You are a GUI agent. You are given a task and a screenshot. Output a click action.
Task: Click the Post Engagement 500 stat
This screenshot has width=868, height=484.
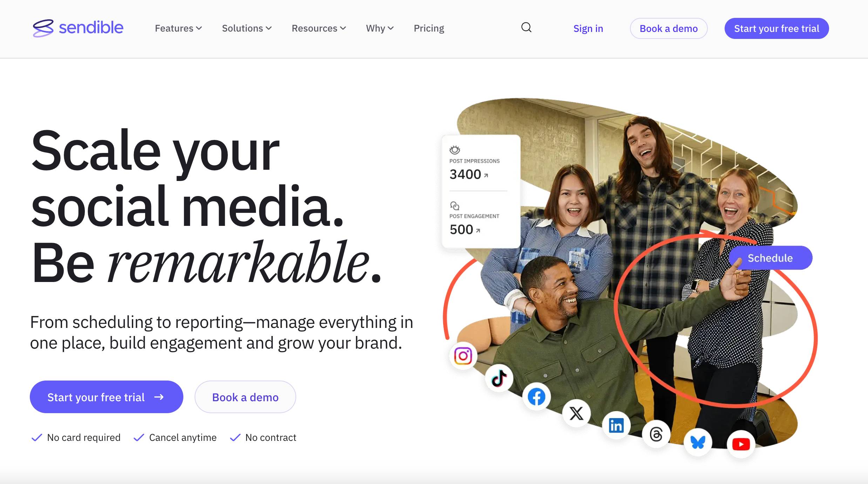[x=474, y=224]
